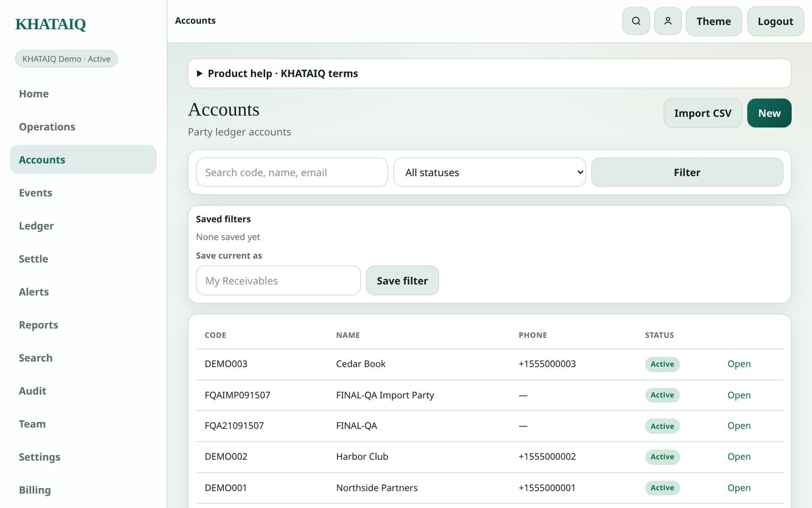Click the STATUS column header
The image size is (812, 508).
659,335
